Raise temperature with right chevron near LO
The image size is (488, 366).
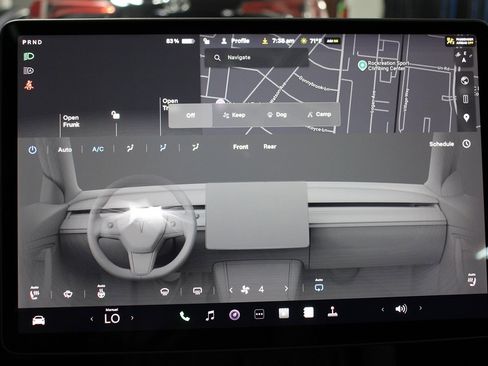(132, 318)
